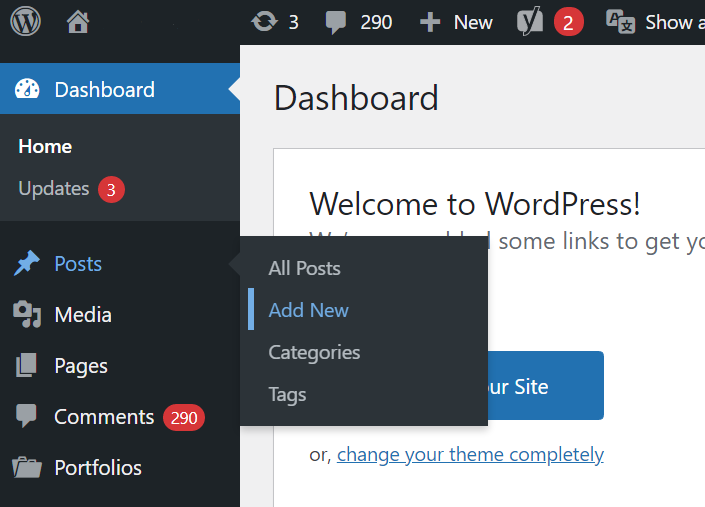Click the change your theme completely link

point(470,455)
